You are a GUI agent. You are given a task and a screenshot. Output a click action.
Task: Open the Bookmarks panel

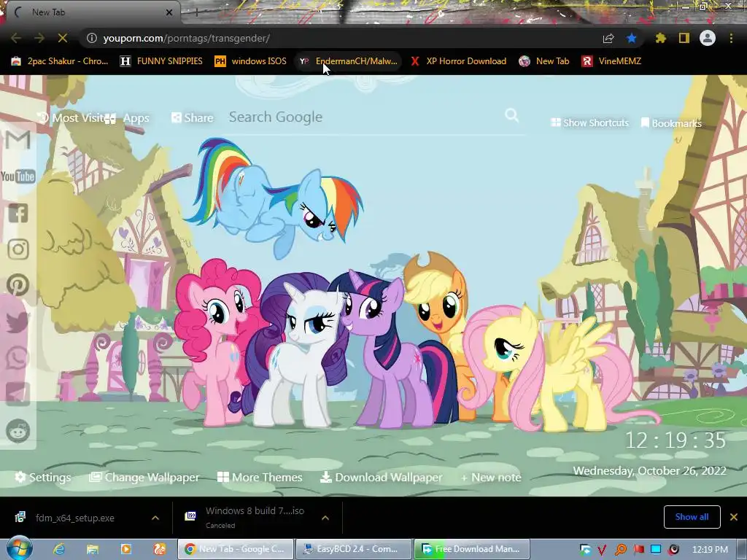tap(671, 123)
